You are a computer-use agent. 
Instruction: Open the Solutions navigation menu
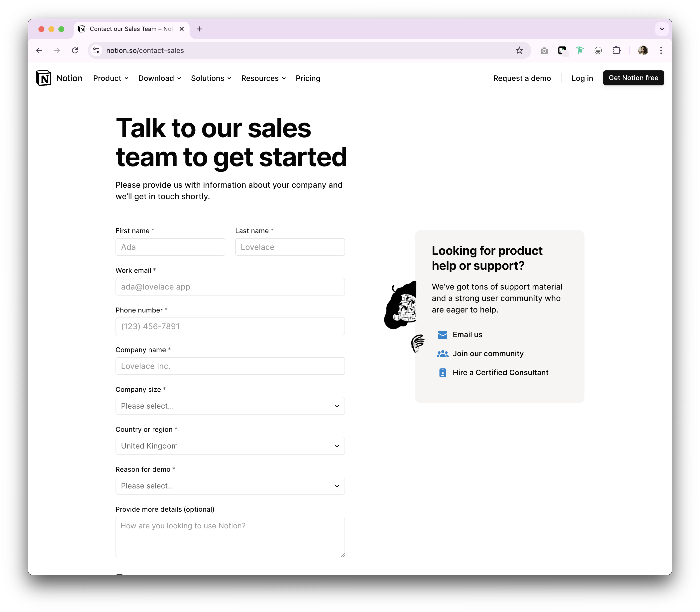(211, 78)
